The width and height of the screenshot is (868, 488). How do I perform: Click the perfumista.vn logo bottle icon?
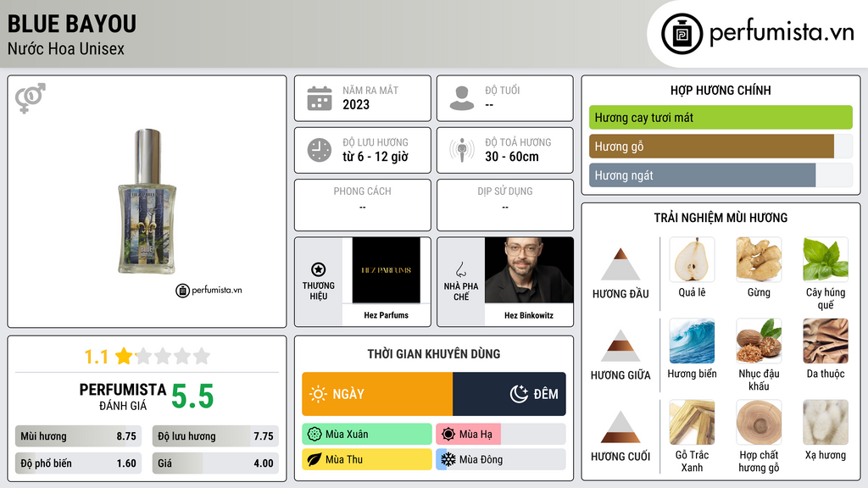[x=682, y=34]
